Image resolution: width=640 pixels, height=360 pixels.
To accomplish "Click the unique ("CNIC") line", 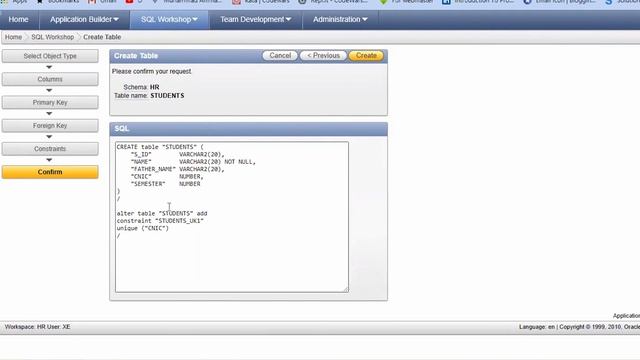I will click(x=142, y=228).
